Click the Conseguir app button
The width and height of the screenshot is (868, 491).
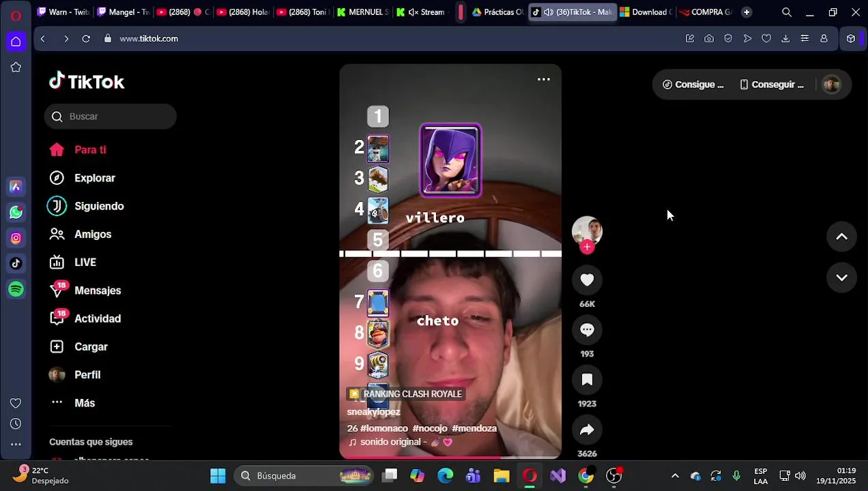click(x=772, y=85)
